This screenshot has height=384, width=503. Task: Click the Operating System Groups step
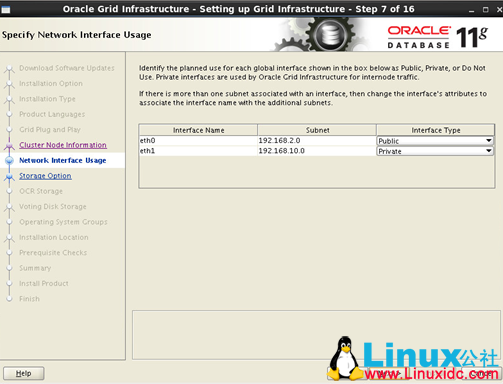(x=63, y=222)
